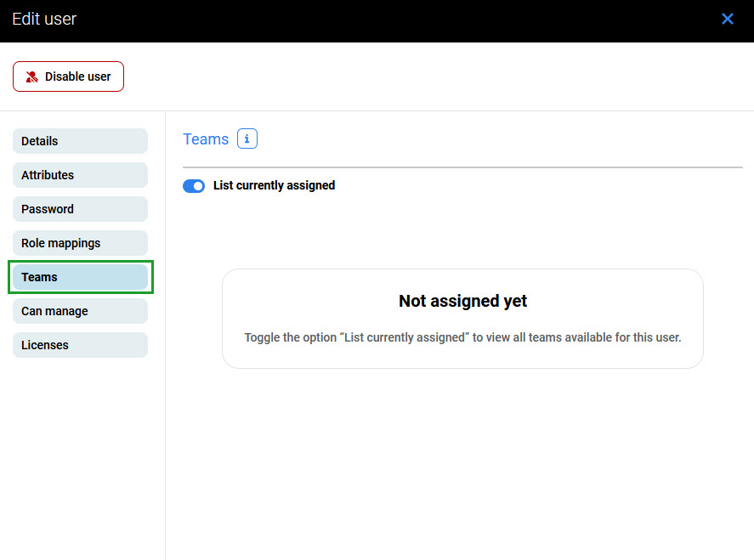754x560 pixels.
Task: Click the toggle hint text in empty card
Action: click(462, 337)
